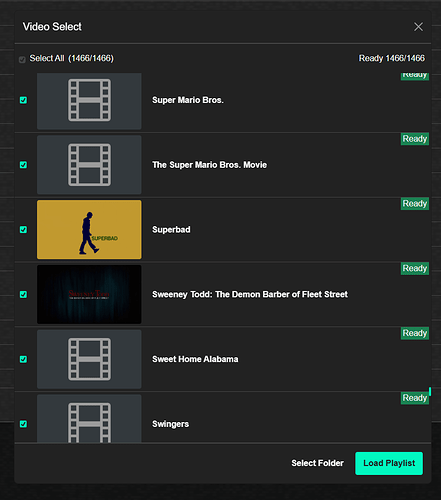Click the Select Folder button

[317, 463]
